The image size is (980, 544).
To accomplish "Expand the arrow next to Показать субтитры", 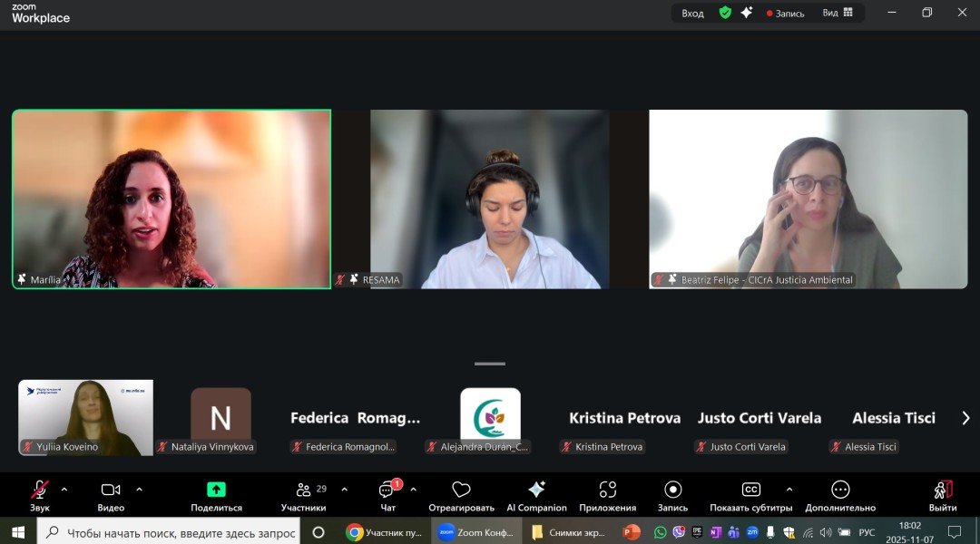I will (x=789, y=489).
